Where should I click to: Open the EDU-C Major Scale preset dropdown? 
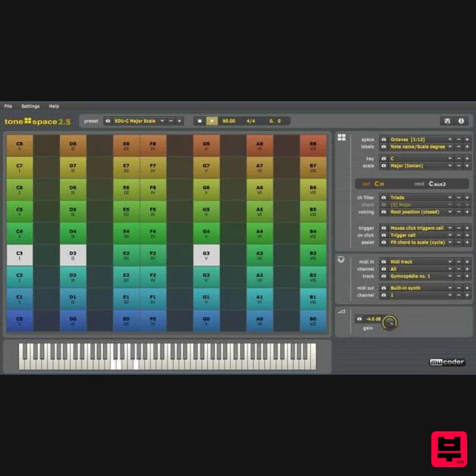[x=139, y=121]
